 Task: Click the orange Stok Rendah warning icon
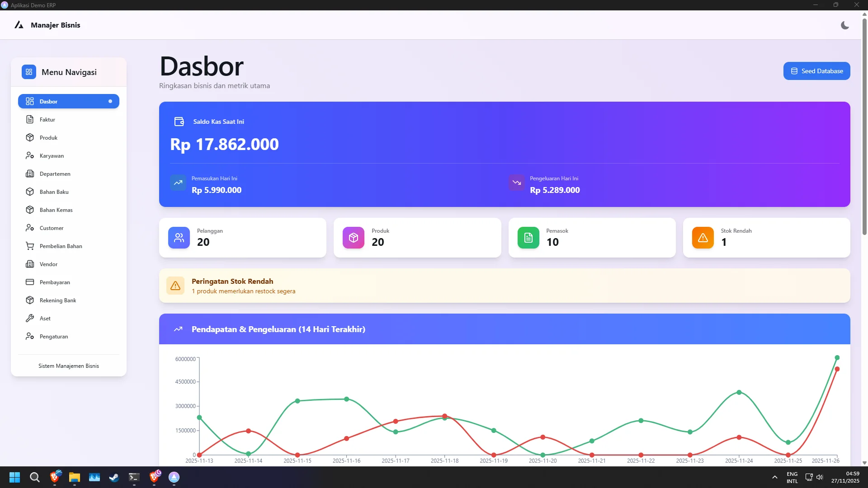703,238
